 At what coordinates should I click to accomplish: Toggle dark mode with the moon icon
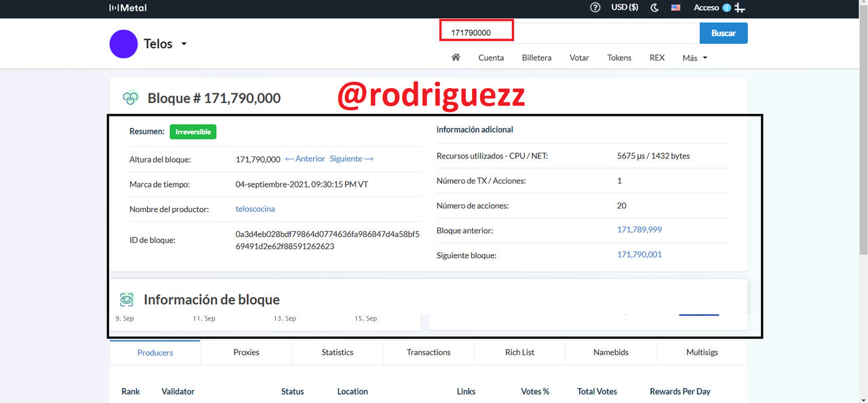point(654,8)
